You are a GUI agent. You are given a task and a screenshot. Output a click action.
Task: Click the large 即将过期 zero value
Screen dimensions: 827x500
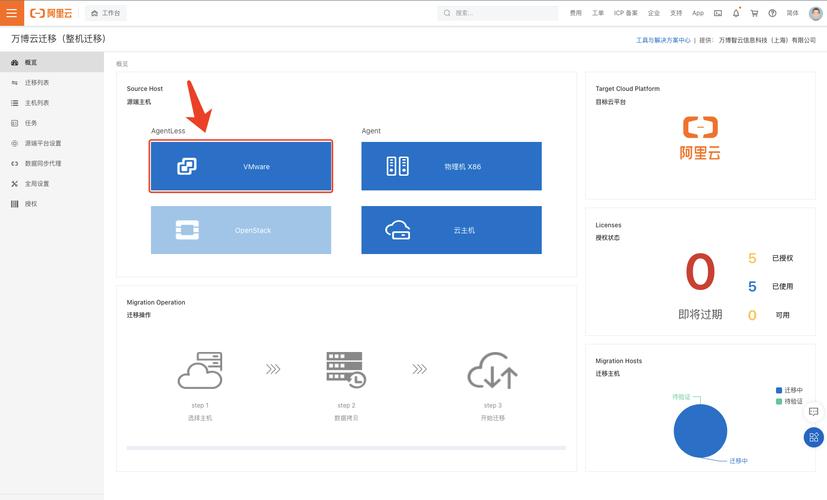[700, 272]
